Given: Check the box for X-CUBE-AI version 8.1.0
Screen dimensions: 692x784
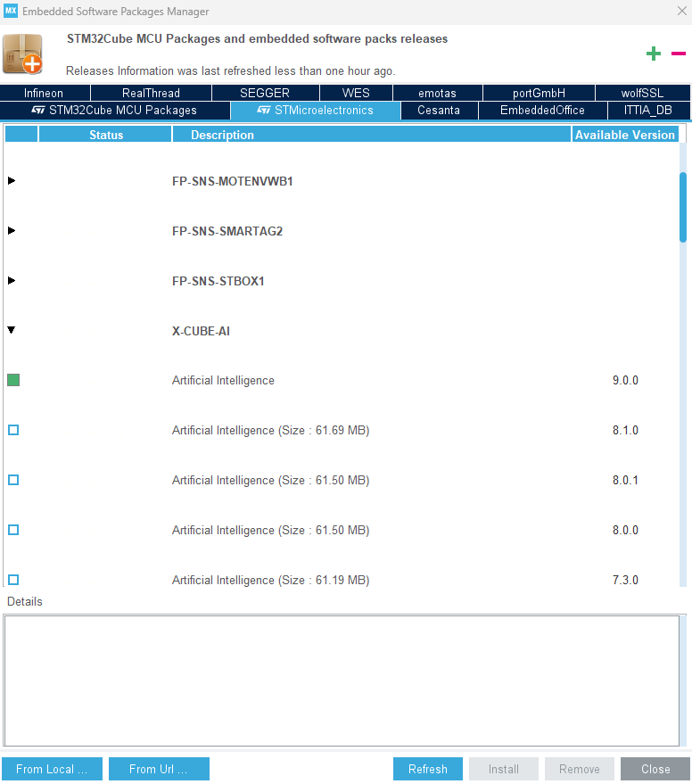Looking at the screenshot, I should click(x=13, y=430).
